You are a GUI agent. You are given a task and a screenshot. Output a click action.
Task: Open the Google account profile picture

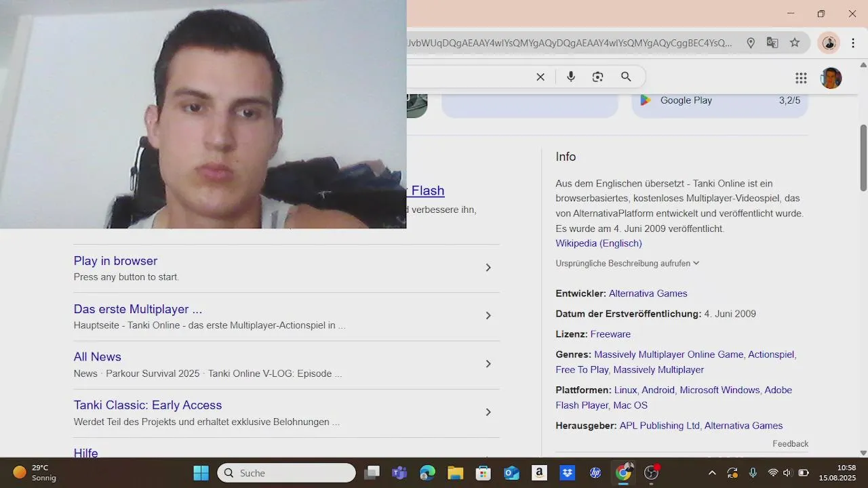831,78
